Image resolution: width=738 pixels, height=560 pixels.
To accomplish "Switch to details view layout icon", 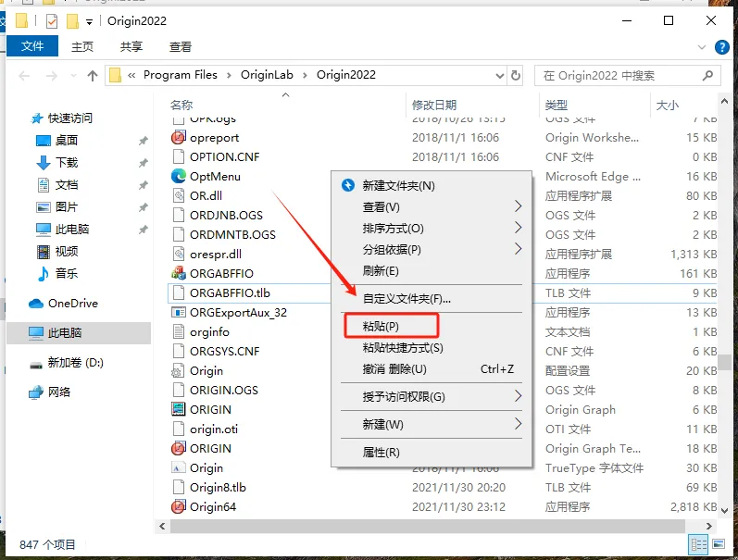I will pyautogui.click(x=698, y=545).
